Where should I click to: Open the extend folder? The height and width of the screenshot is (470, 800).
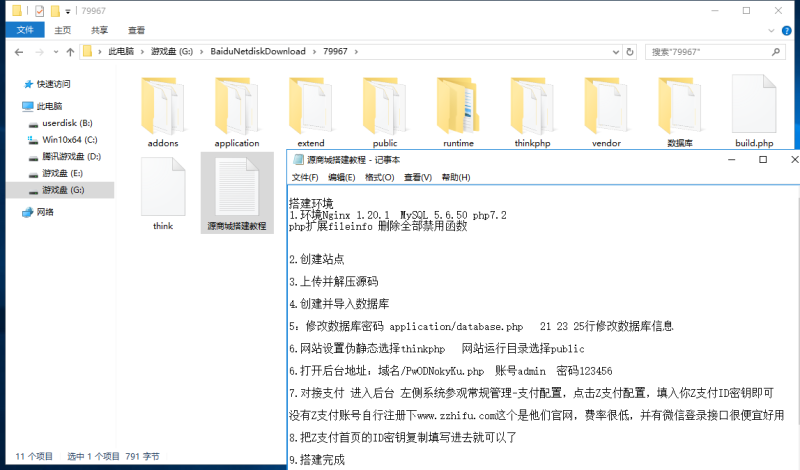pos(311,112)
